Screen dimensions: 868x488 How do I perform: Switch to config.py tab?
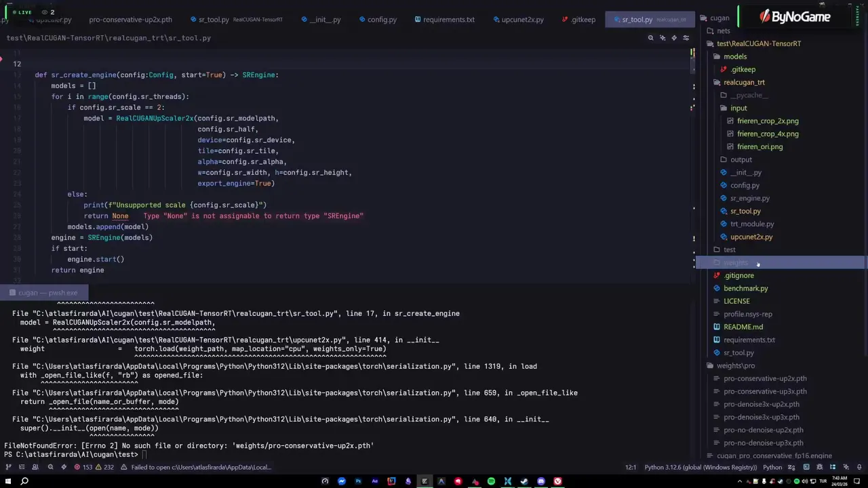tap(377, 20)
